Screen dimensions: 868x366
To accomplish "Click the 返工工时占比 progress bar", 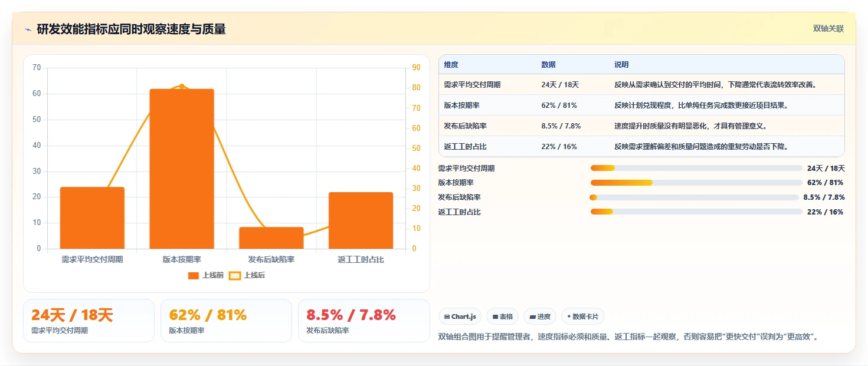I will 696,212.
